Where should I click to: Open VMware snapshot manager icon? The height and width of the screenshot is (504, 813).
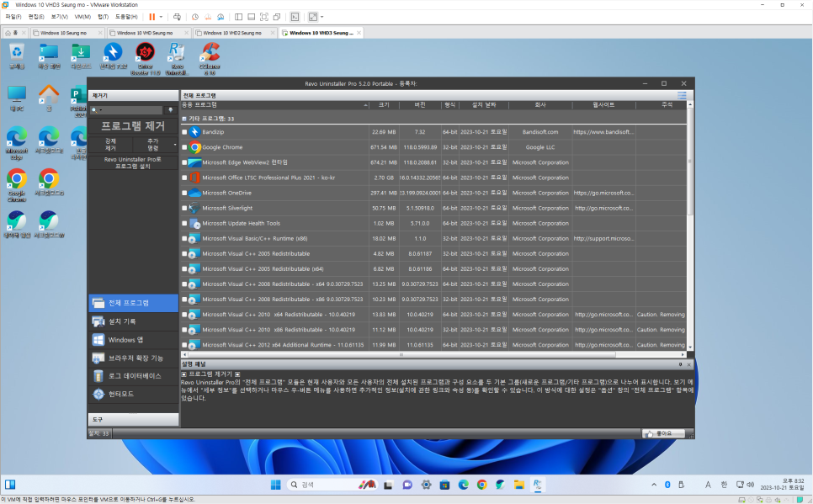(221, 17)
